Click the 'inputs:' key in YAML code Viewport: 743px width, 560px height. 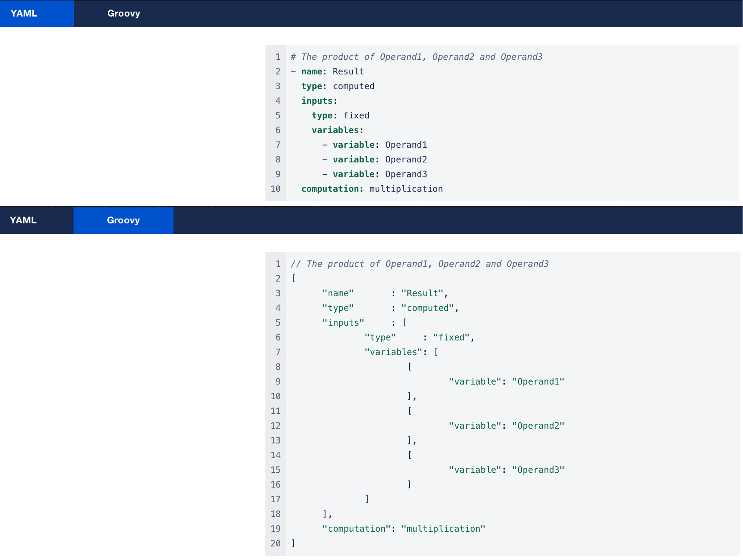[x=319, y=101]
